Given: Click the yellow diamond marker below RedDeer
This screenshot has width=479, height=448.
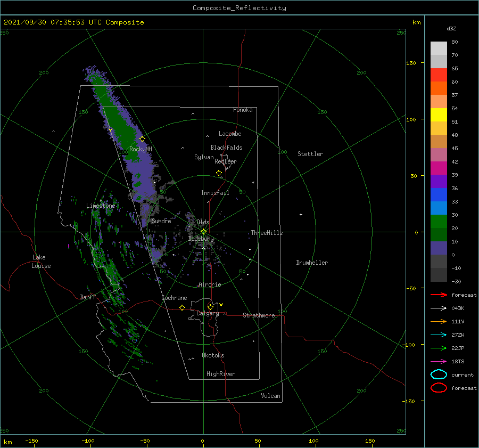Looking at the screenshot, I should click(219, 173).
